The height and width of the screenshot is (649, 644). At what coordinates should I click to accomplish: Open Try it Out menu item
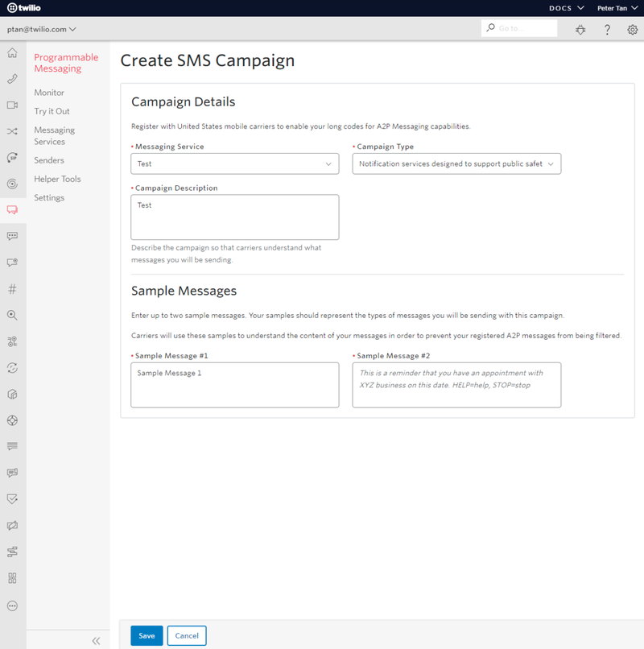(x=52, y=111)
